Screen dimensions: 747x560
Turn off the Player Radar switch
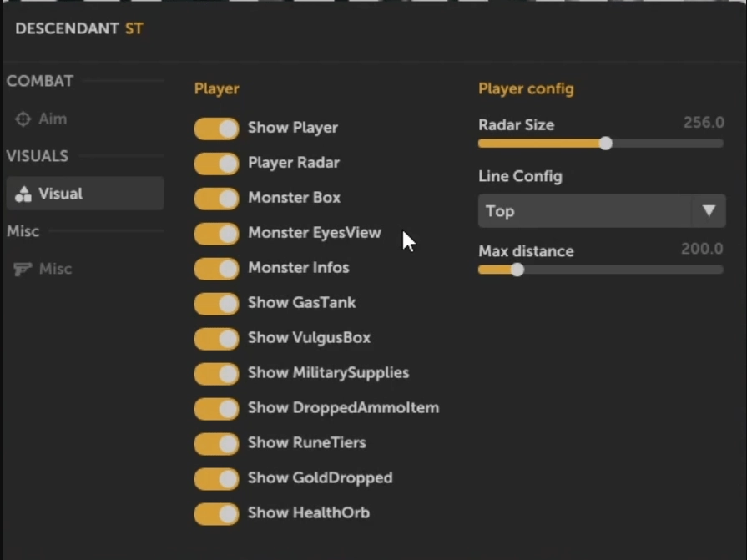(216, 164)
